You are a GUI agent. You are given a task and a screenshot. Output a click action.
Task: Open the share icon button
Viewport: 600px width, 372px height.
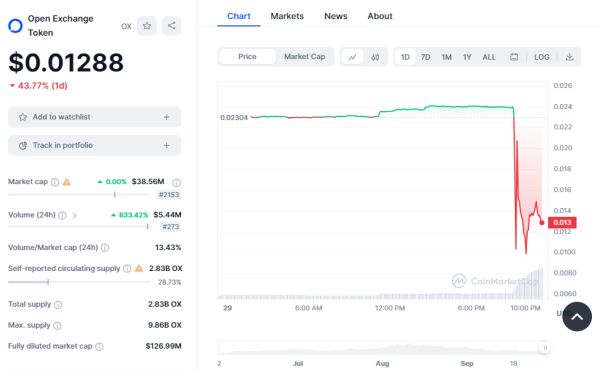pos(171,26)
